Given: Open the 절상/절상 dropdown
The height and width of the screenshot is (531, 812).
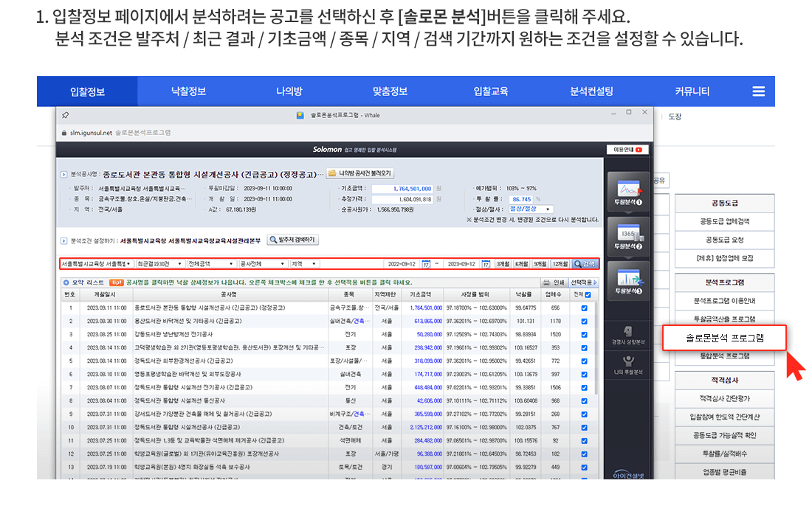Looking at the screenshot, I should click(x=531, y=209).
